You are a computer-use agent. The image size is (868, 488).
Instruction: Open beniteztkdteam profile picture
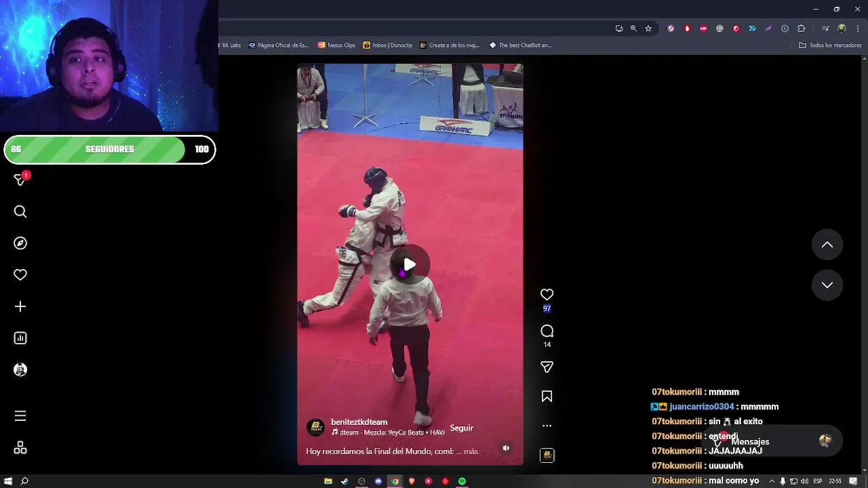click(315, 427)
